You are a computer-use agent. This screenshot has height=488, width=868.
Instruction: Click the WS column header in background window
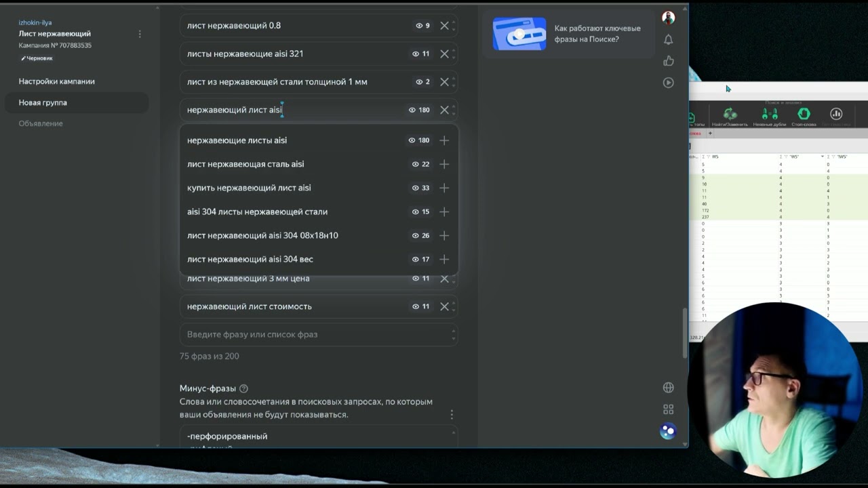tap(715, 157)
